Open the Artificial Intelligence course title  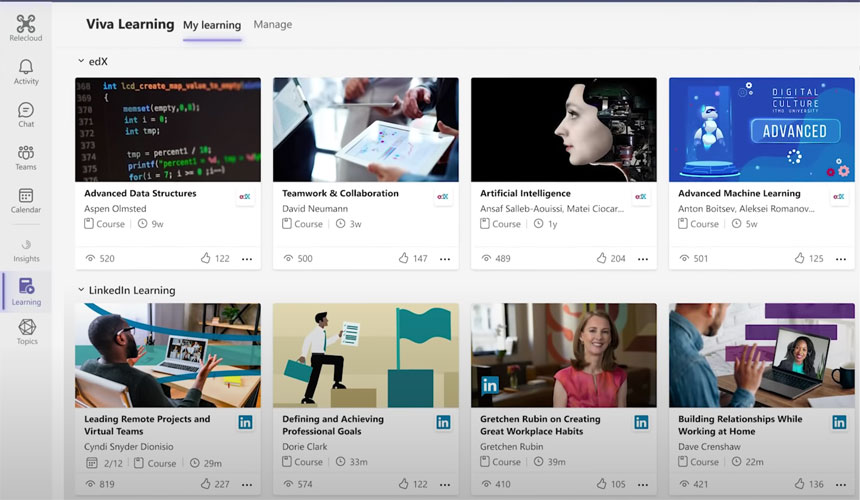coord(525,193)
